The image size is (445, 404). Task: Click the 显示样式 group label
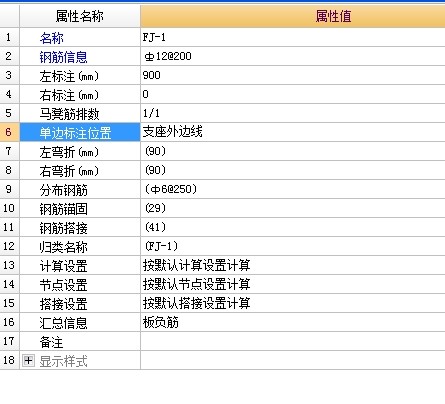pos(63,361)
